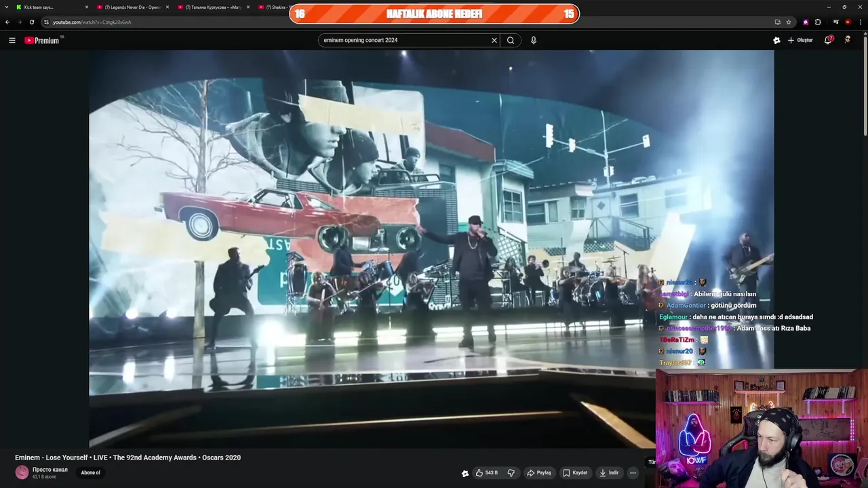This screenshot has height=488, width=868.
Task: Click the browser forward arrow
Action: click(x=19, y=22)
